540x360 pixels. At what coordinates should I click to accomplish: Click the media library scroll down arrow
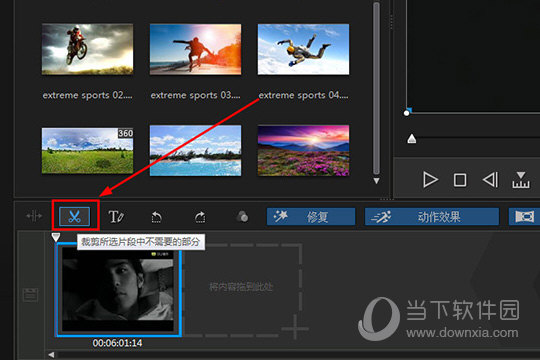[x=376, y=181]
